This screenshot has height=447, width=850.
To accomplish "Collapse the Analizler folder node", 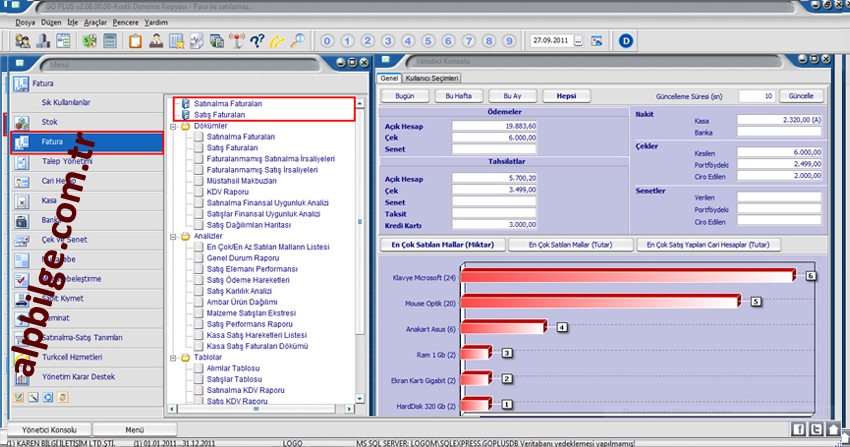I will point(174,236).
